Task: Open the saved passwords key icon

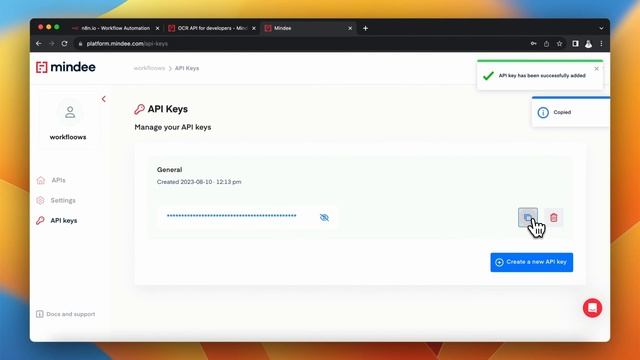Action: coord(533,43)
